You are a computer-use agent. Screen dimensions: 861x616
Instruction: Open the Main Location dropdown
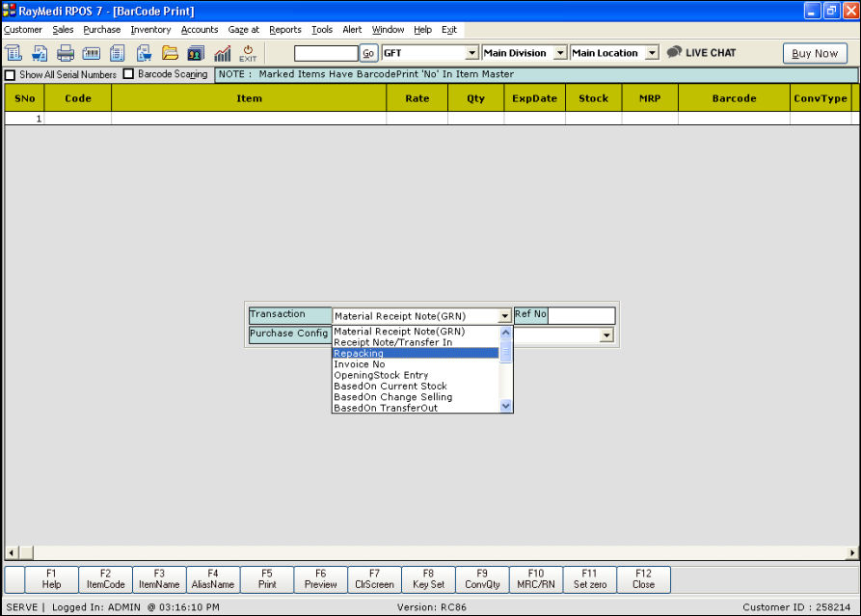tap(652, 53)
